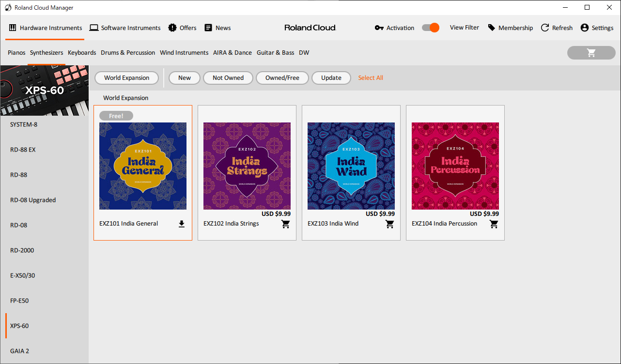Download EXZ101 India General expansion
Image resolution: width=621 pixels, height=364 pixels.
click(x=182, y=224)
